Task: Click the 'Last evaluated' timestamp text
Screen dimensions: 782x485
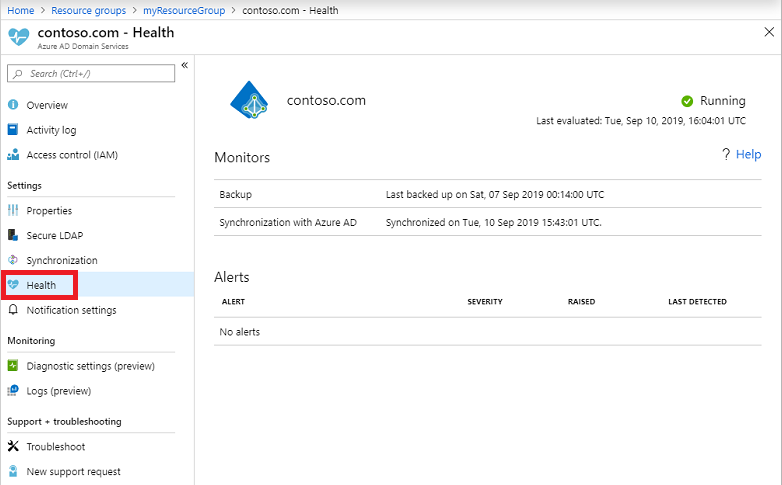Action: coord(640,120)
